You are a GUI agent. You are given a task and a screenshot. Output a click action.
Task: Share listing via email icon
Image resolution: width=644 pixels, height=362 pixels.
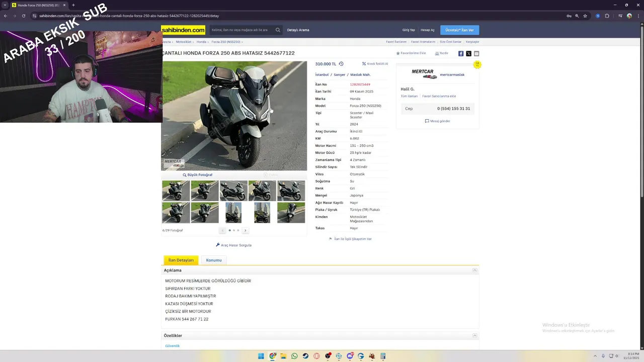tap(476, 53)
